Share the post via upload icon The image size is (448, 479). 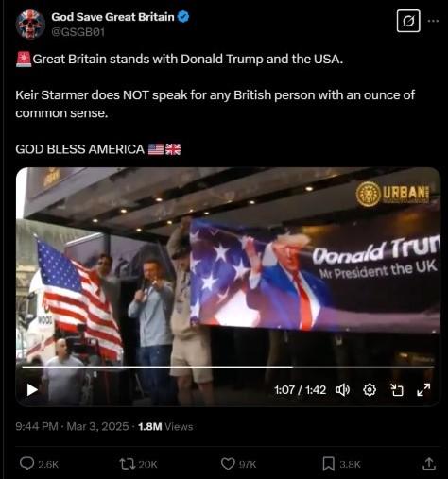coord(429,464)
